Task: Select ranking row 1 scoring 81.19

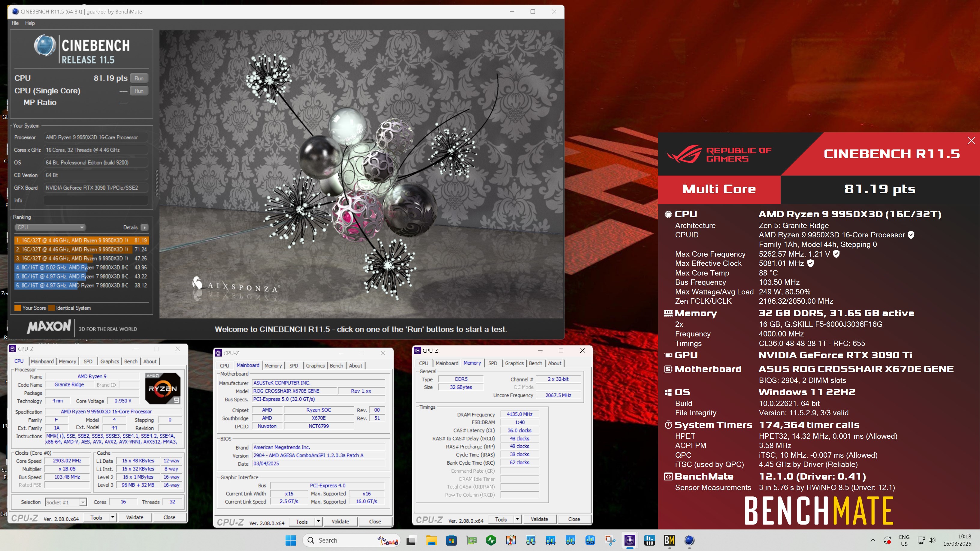Action: click(x=81, y=240)
